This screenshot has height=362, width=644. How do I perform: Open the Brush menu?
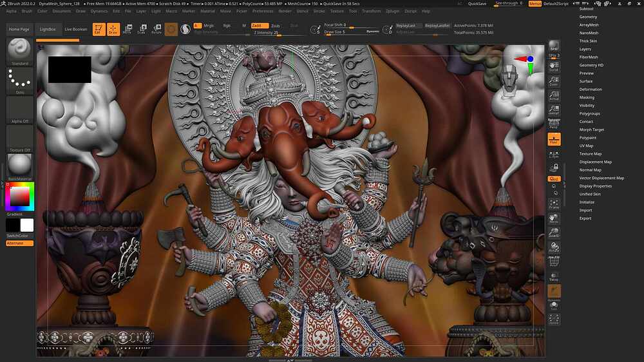coord(26,11)
